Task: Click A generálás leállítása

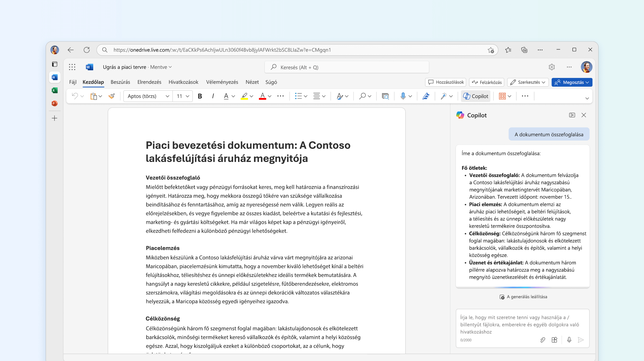Action: coord(523,297)
